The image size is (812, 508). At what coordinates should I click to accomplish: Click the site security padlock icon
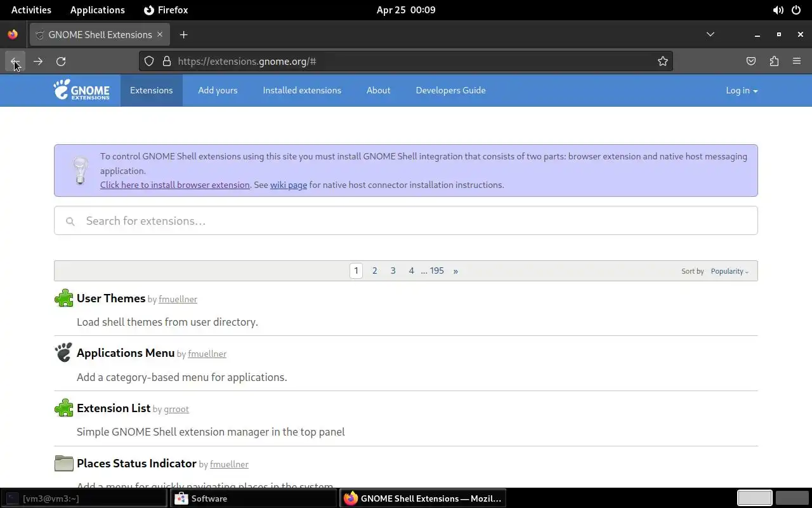[x=167, y=61]
